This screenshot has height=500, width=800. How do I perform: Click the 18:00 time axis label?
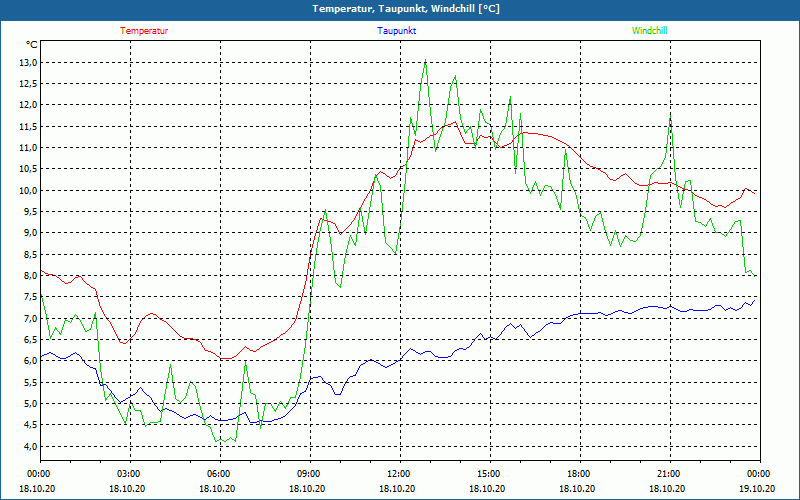tap(580, 474)
